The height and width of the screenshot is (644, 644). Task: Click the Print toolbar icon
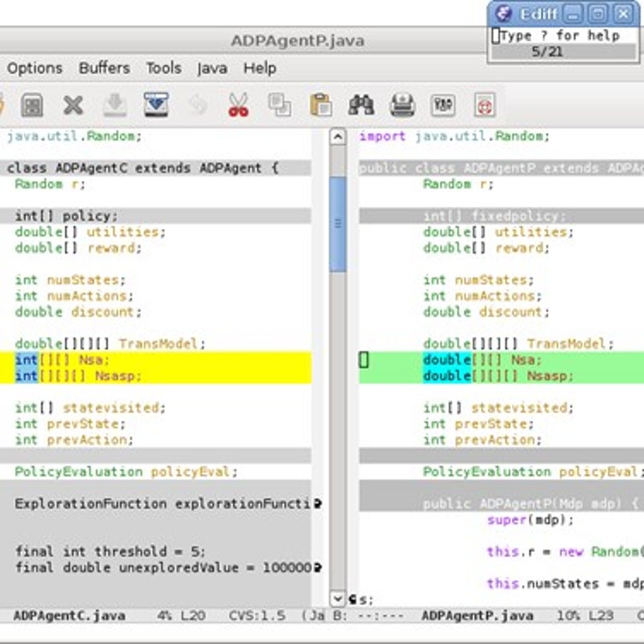point(403,105)
